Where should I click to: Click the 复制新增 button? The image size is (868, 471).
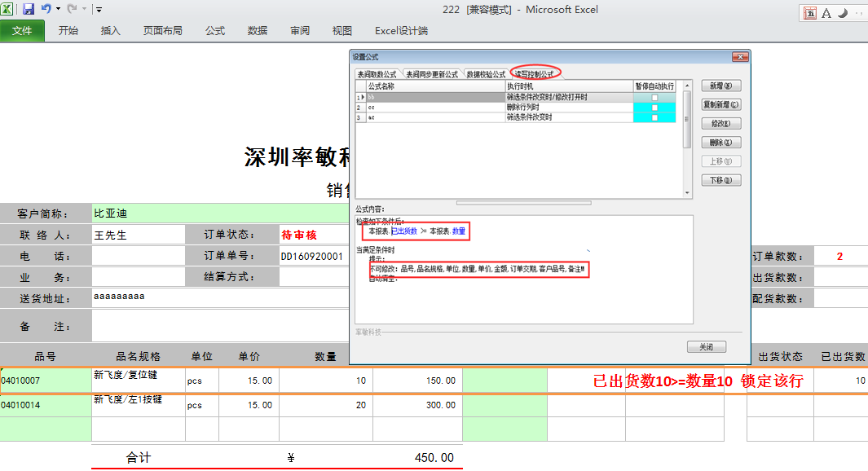720,104
